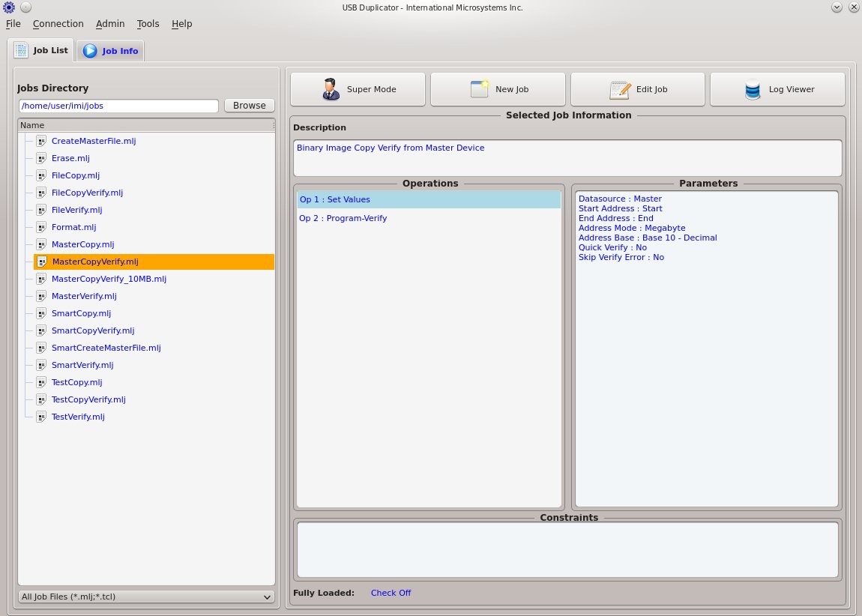Click the Edit Job notepad icon
Screen dimensions: 862x616
pos(620,90)
